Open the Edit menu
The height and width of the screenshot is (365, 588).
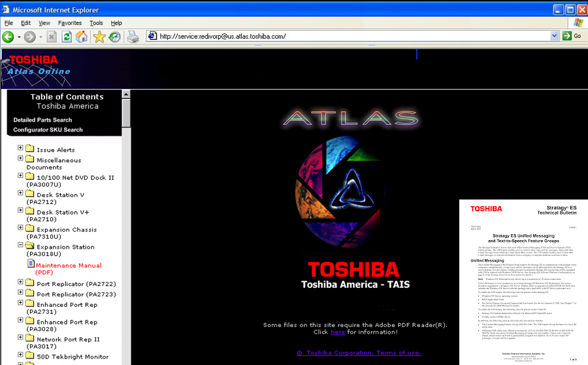[x=25, y=23]
